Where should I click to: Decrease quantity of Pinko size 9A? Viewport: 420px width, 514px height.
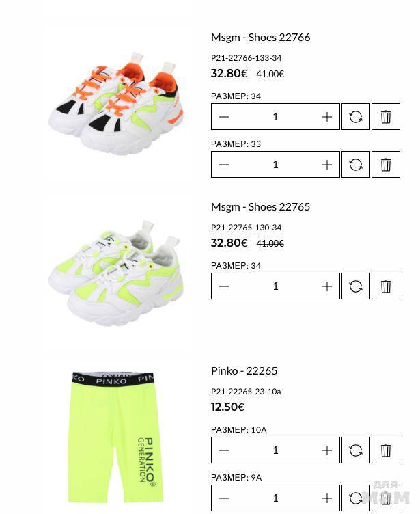(224, 498)
